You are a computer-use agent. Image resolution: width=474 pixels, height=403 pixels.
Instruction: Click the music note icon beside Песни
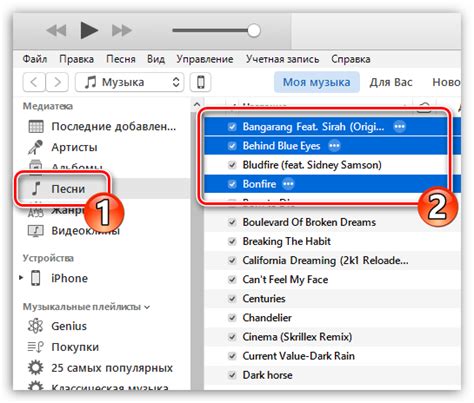coord(36,189)
